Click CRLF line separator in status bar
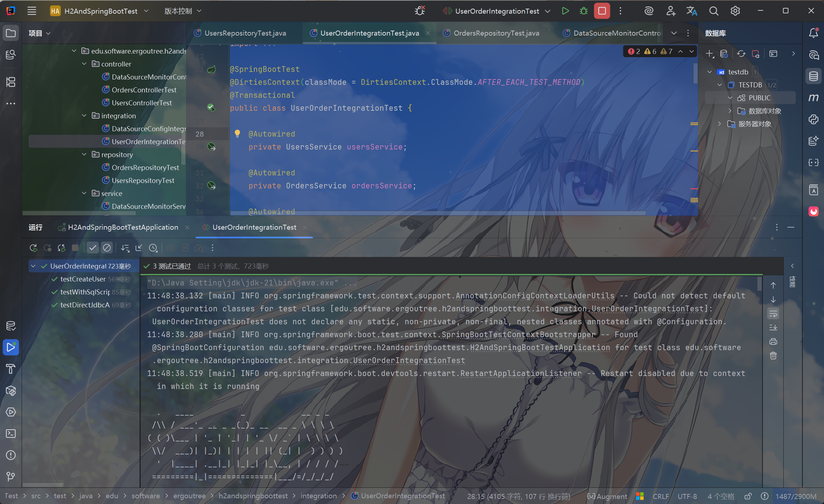The image size is (824, 504). click(661, 496)
